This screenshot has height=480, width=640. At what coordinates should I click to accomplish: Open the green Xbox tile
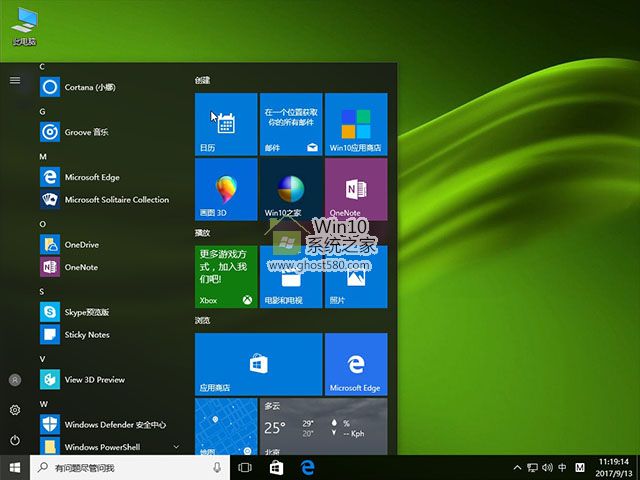point(226,277)
